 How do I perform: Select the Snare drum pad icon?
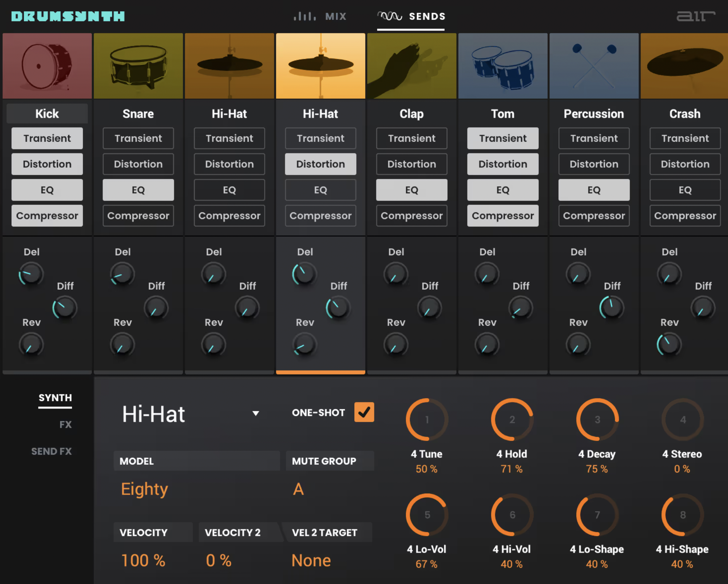138,65
